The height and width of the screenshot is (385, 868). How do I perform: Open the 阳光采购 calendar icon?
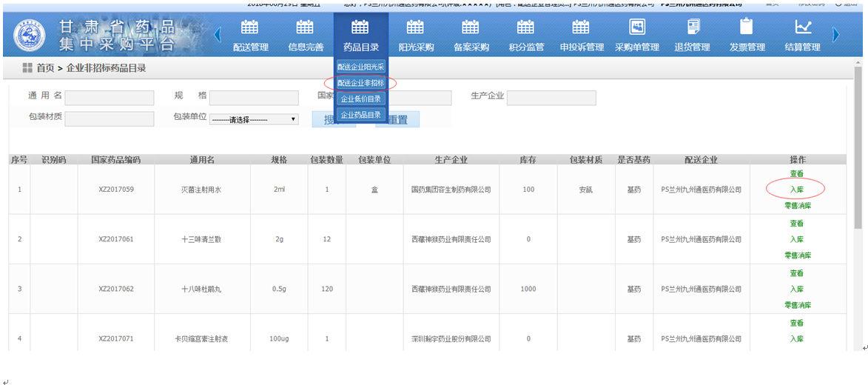pos(416,26)
